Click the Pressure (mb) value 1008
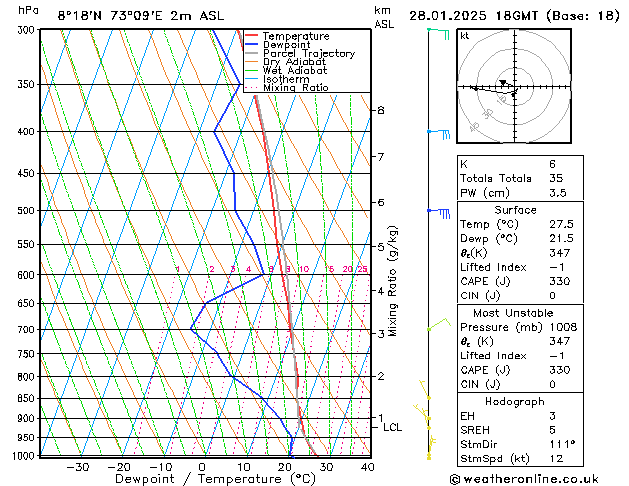The image size is (629, 486). pos(563,327)
